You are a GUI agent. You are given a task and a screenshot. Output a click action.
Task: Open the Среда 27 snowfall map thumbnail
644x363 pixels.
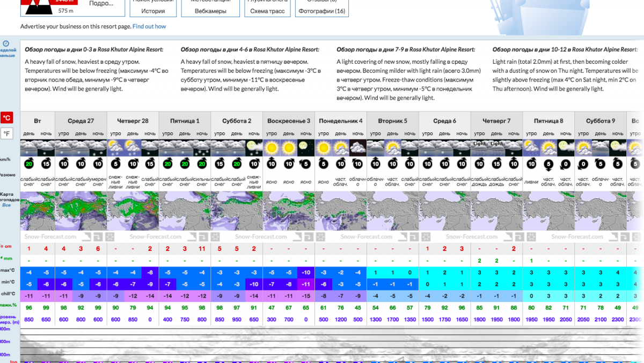coord(81,211)
